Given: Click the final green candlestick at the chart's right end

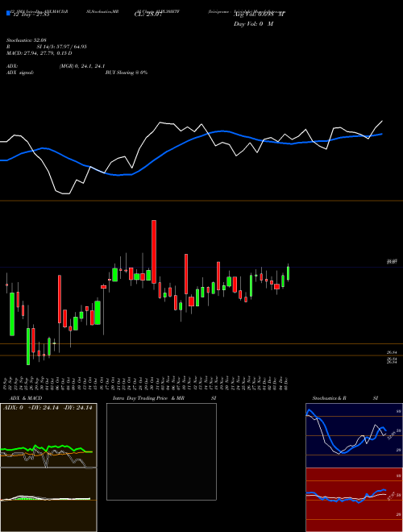Looking at the screenshot, I should pos(289,272).
